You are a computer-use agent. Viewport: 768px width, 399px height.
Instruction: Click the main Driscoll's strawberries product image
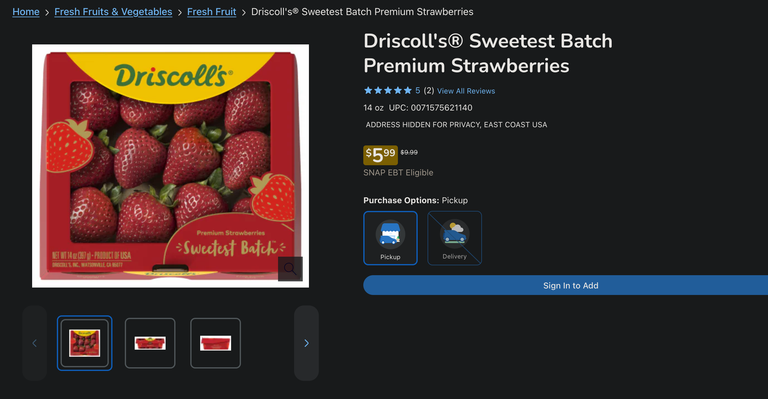[x=170, y=166]
